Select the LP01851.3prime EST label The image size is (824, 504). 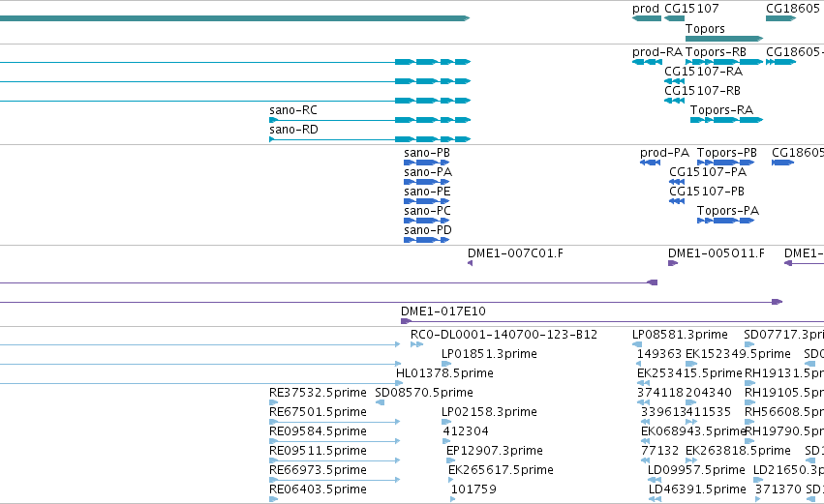click(489, 354)
